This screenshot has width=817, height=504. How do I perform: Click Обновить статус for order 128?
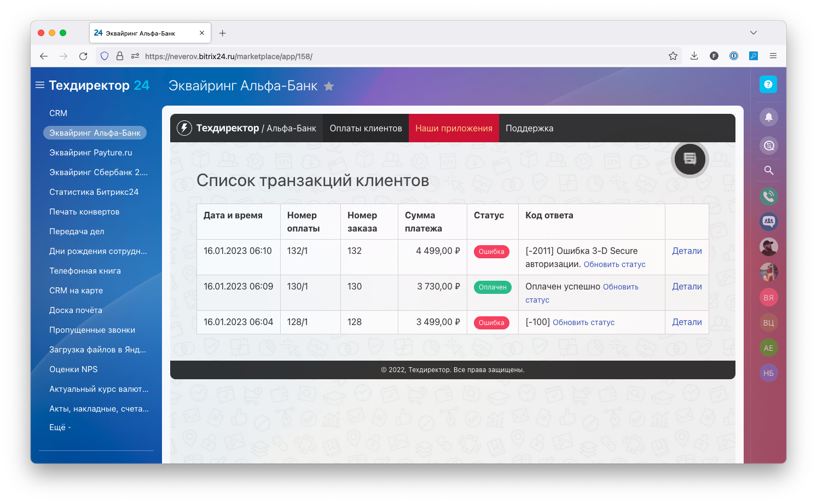tap(583, 323)
